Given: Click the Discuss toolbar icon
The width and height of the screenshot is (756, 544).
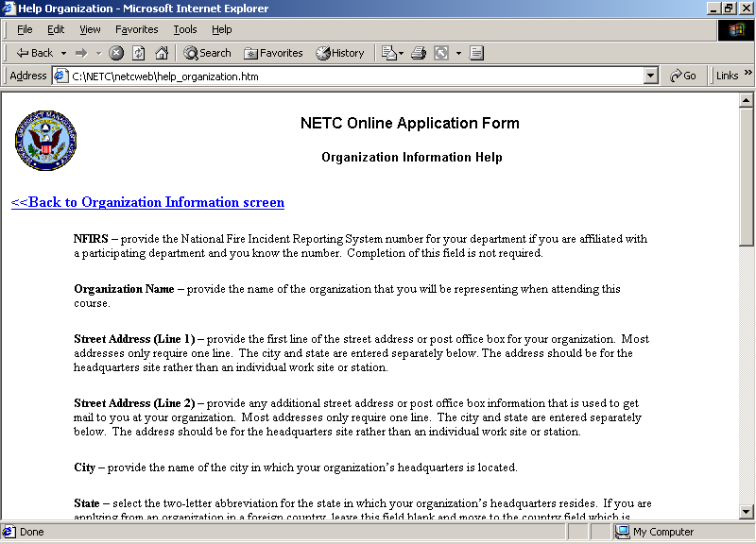Looking at the screenshot, I should coord(476,53).
